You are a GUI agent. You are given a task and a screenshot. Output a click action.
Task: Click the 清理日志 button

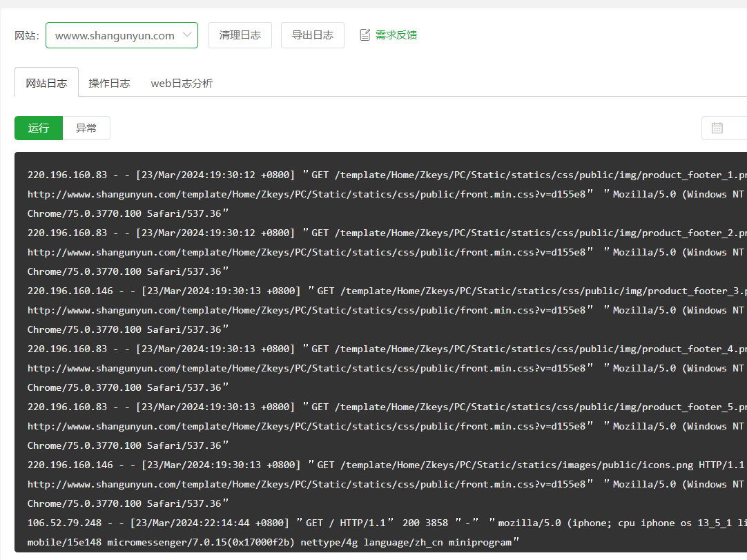click(x=240, y=35)
